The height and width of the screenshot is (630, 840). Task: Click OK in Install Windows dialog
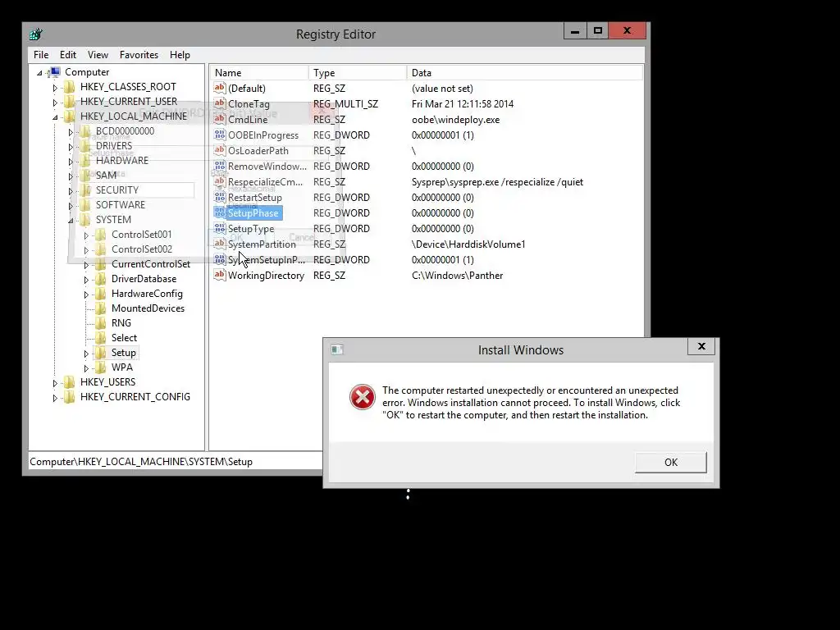coord(671,463)
